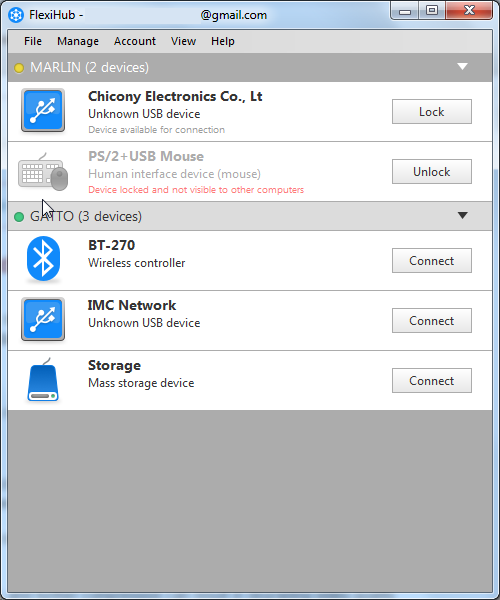The image size is (500, 600).
Task: Select the BT-270 Bluetooth icon
Action: tap(43, 259)
